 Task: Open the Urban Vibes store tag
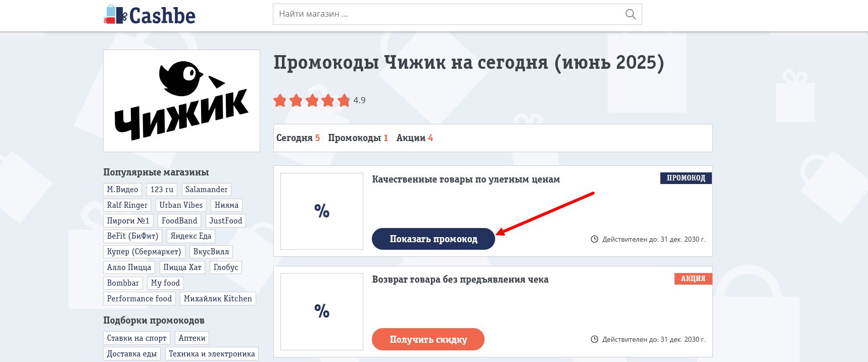181,205
